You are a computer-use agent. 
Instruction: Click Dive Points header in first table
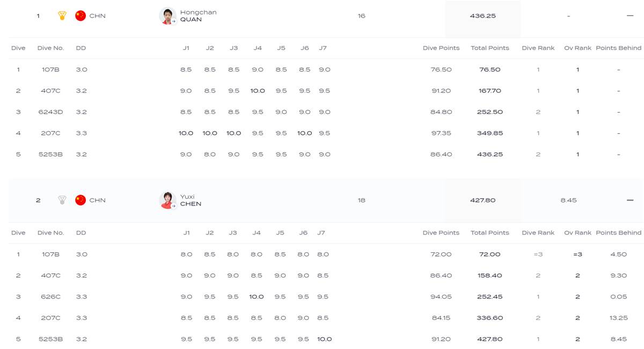441,48
